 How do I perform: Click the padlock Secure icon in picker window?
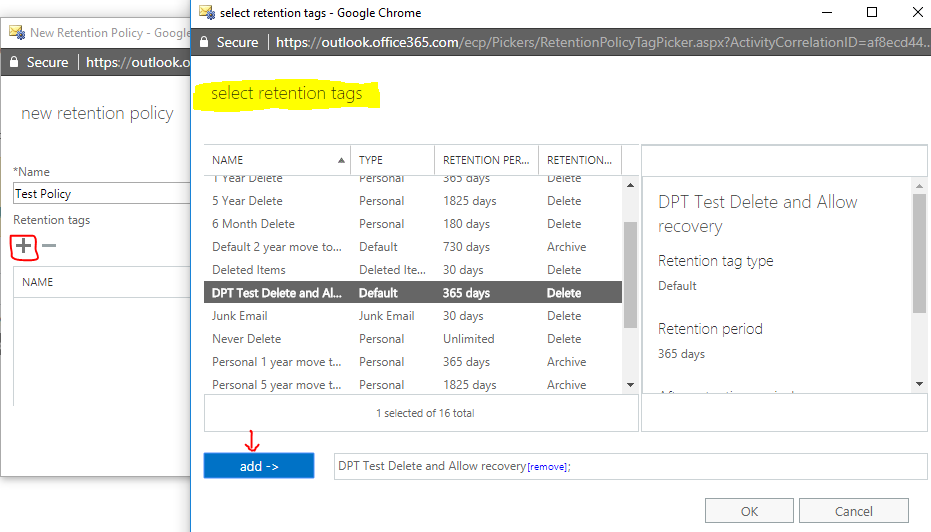coord(204,42)
